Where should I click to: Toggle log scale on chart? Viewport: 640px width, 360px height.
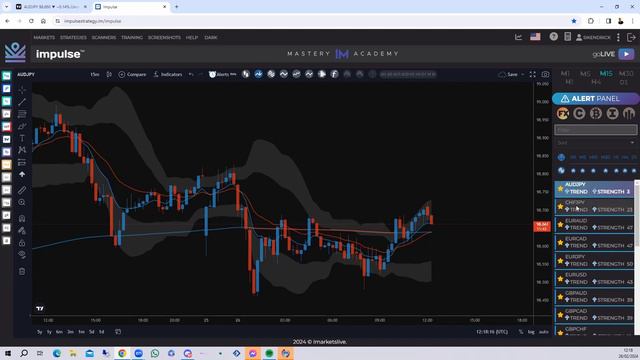(x=531, y=332)
